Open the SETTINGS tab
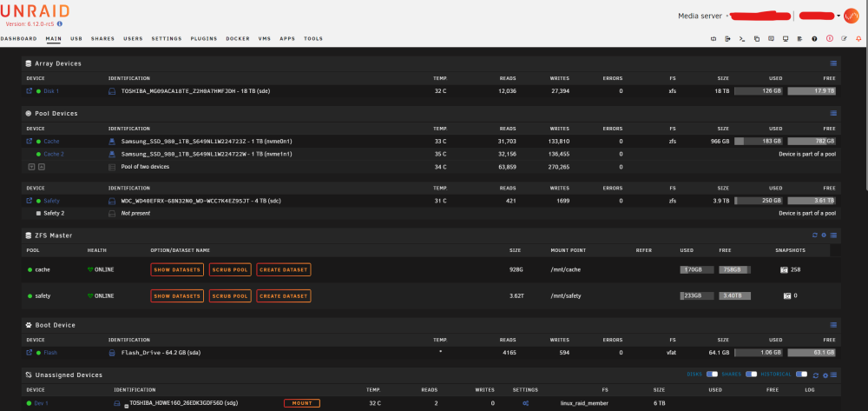 coord(167,39)
